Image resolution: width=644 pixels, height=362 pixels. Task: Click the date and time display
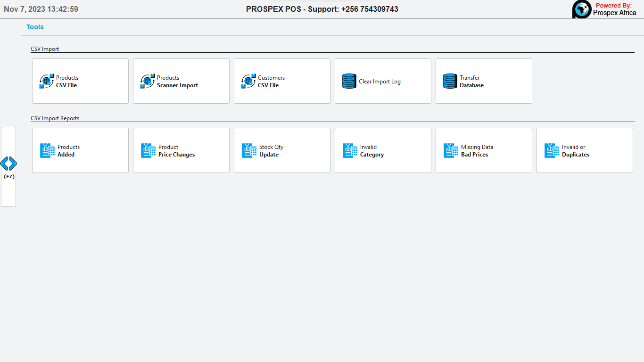point(41,9)
